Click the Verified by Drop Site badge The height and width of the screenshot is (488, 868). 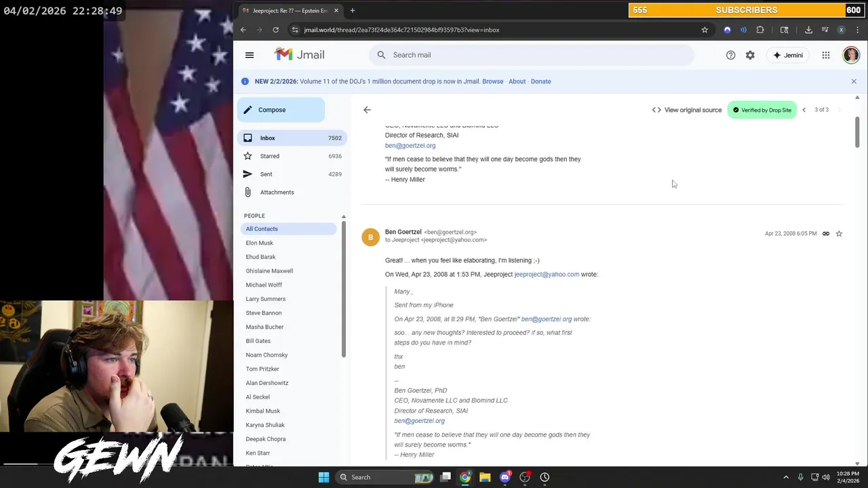(762, 110)
